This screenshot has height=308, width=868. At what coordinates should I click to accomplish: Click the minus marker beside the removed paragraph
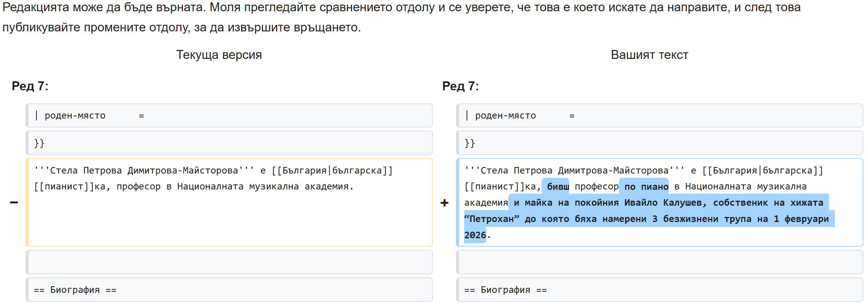pos(14,202)
